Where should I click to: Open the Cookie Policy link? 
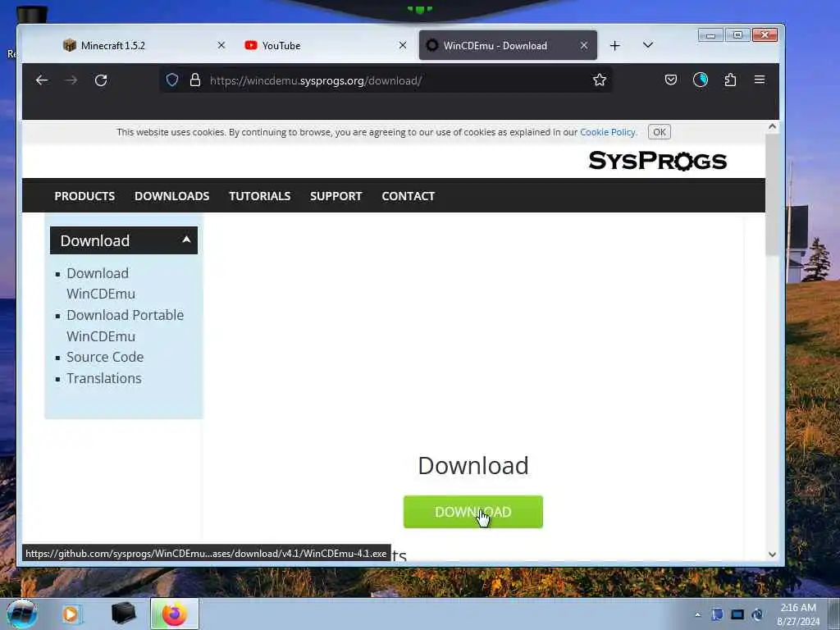[x=608, y=132]
